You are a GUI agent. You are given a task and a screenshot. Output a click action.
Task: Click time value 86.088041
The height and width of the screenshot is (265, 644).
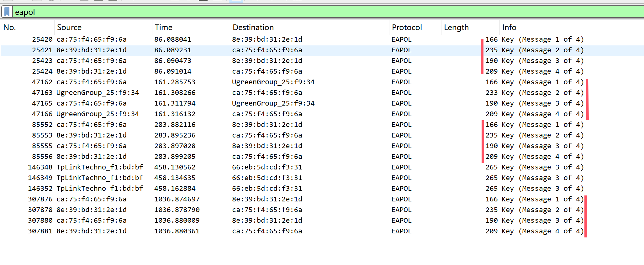[173, 39]
